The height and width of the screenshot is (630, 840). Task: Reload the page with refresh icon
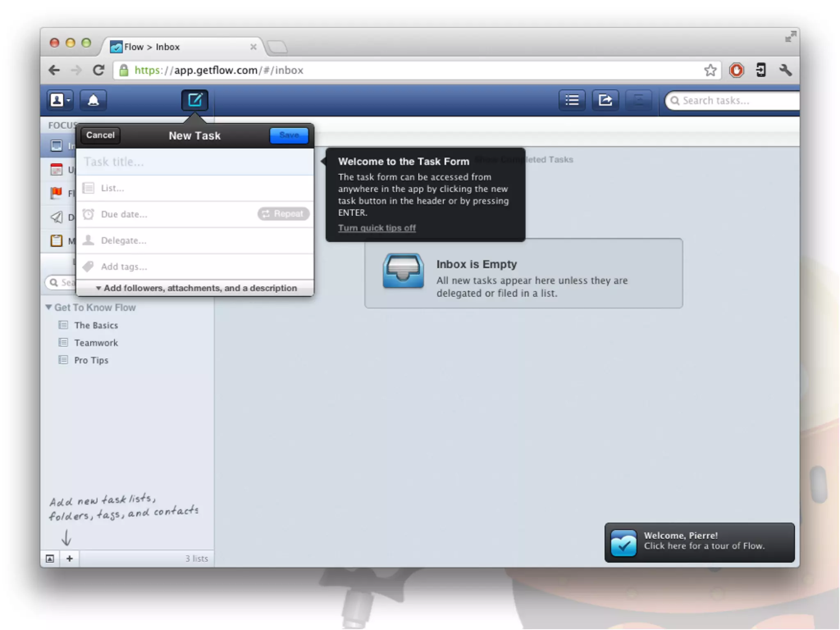[x=98, y=70]
